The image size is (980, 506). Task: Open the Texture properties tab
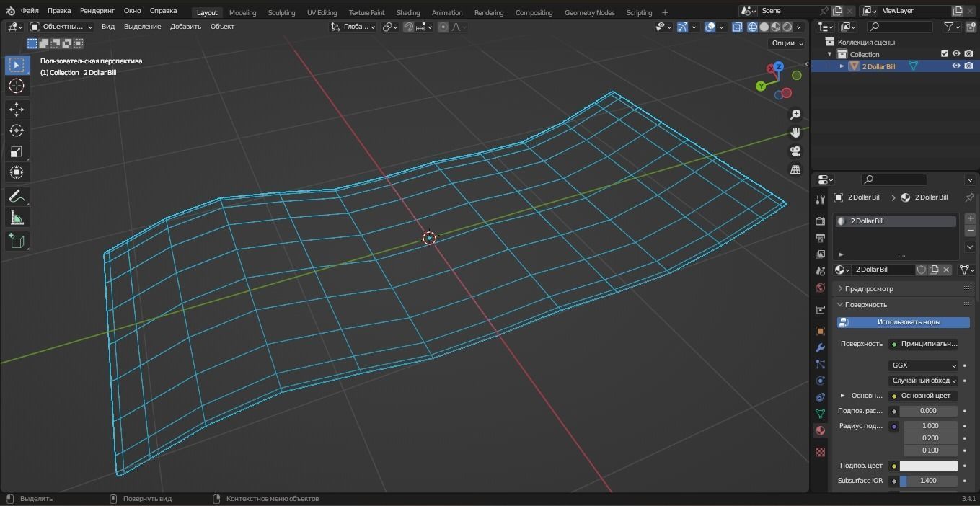pyautogui.click(x=820, y=452)
